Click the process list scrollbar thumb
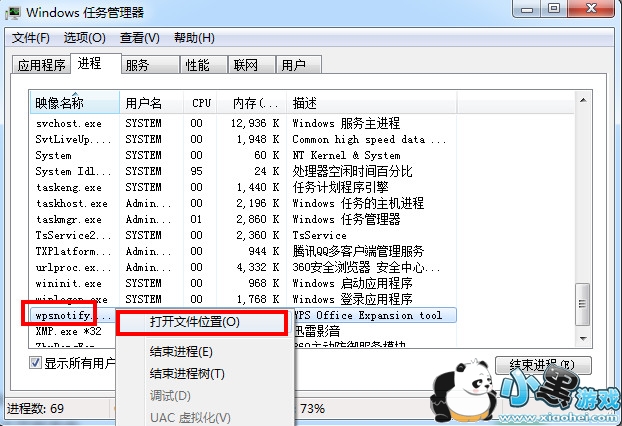Screen dimensions: 622x426 tap(583, 304)
